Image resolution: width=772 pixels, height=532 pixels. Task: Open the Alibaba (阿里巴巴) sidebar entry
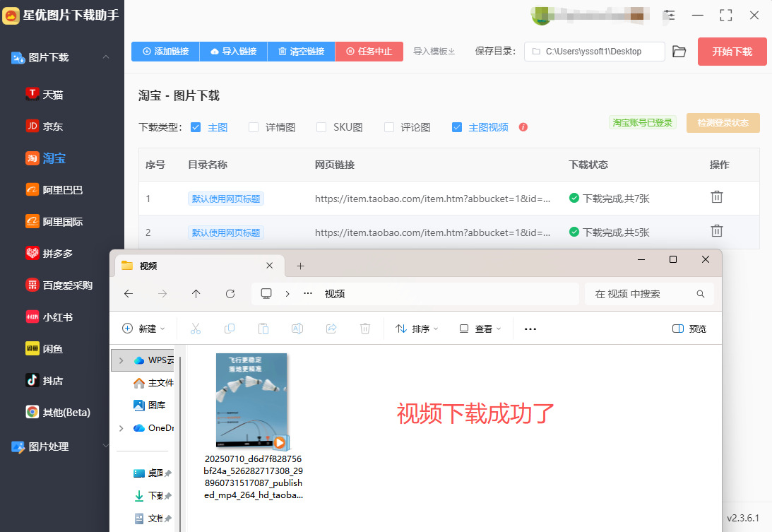54,189
